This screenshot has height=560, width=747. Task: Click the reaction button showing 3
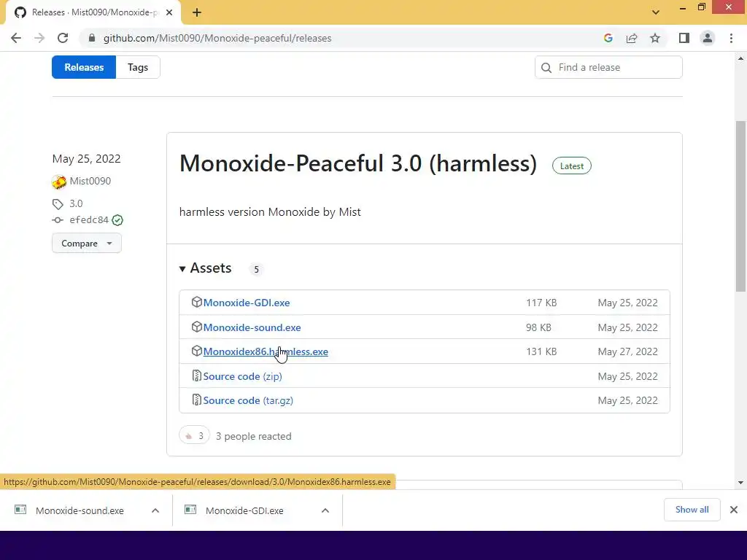point(194,435)
